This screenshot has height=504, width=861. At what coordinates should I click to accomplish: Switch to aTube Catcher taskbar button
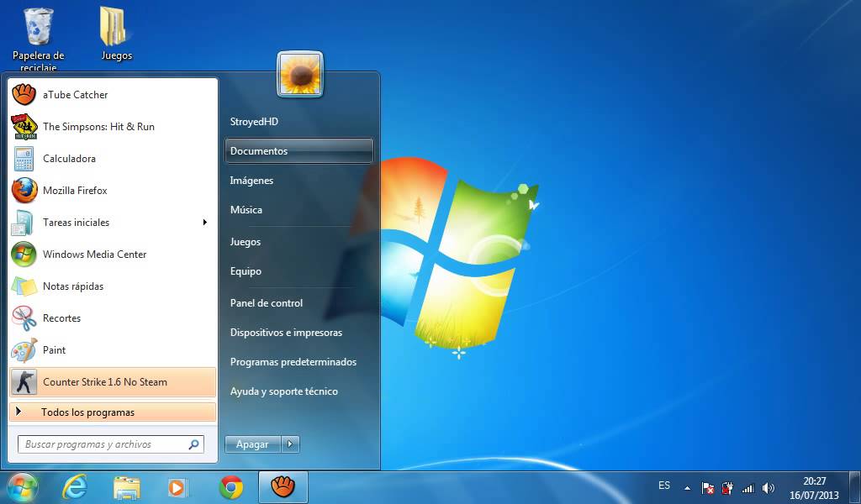(283, 487)
